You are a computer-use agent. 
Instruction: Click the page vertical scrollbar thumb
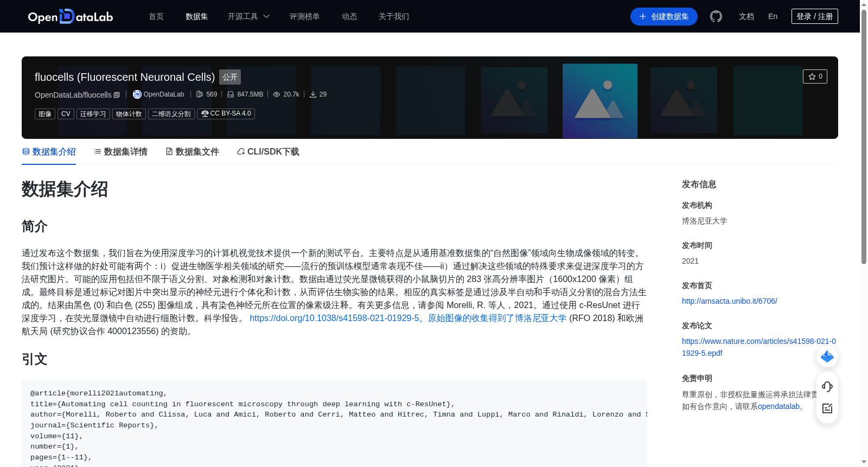click(x=864, y=137)
